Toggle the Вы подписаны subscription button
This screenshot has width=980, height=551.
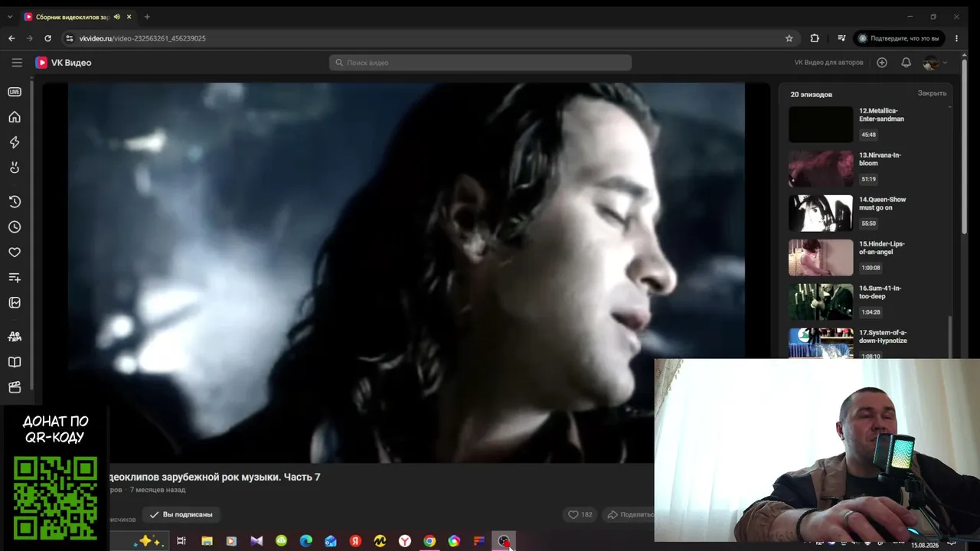click(x=181, y=514)
